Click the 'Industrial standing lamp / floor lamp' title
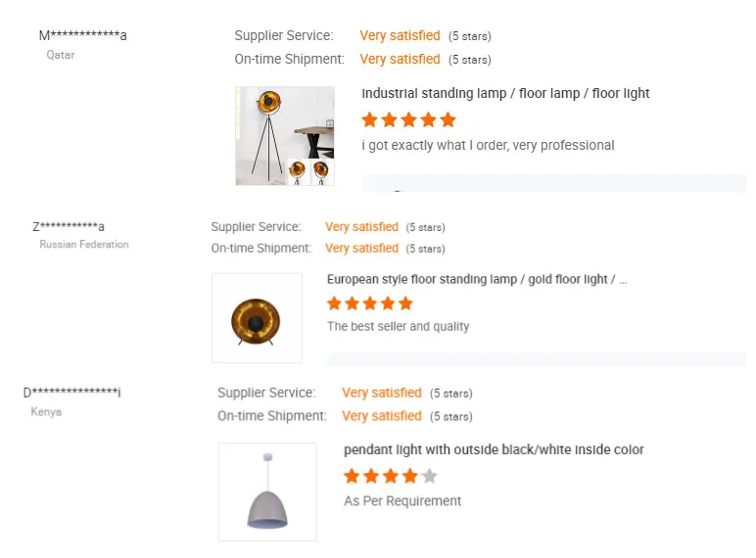The image size is (756, 558). (505, 94)
